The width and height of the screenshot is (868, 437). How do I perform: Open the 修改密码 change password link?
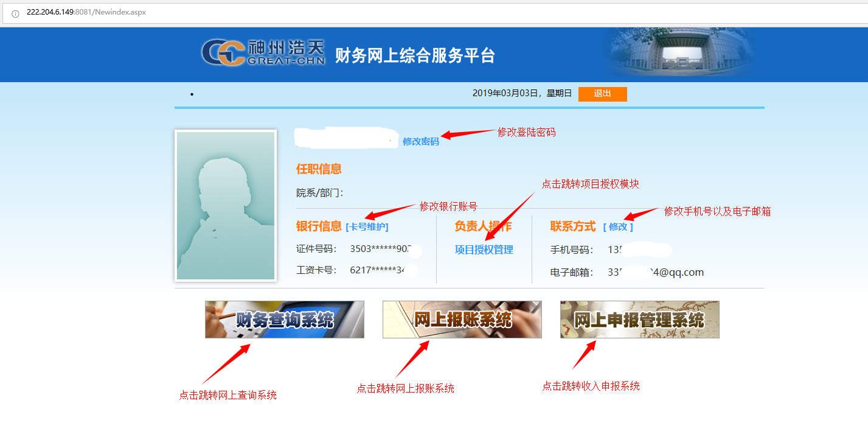tap(420, 141)
